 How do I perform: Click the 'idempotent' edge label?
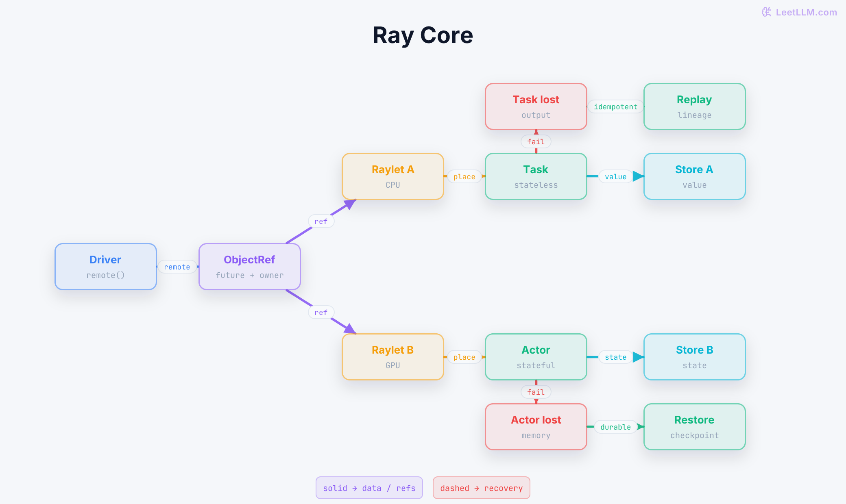[616, 107]
